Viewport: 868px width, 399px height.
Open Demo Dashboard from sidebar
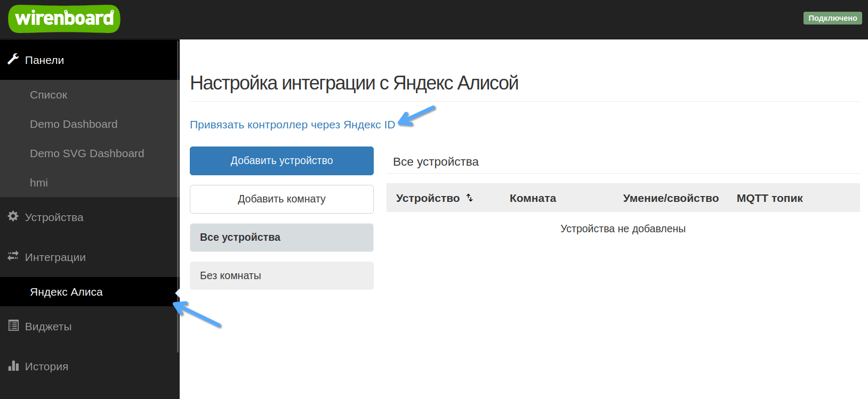tap(74, 124)
